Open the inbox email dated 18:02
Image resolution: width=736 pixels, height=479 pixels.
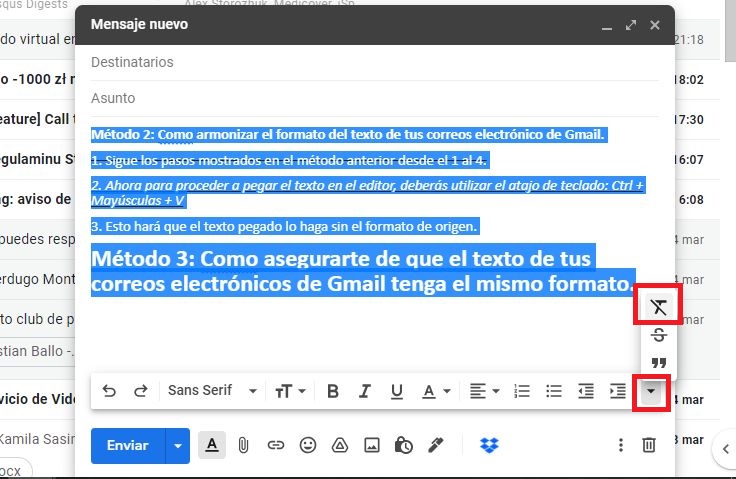[x=690, y=80]
